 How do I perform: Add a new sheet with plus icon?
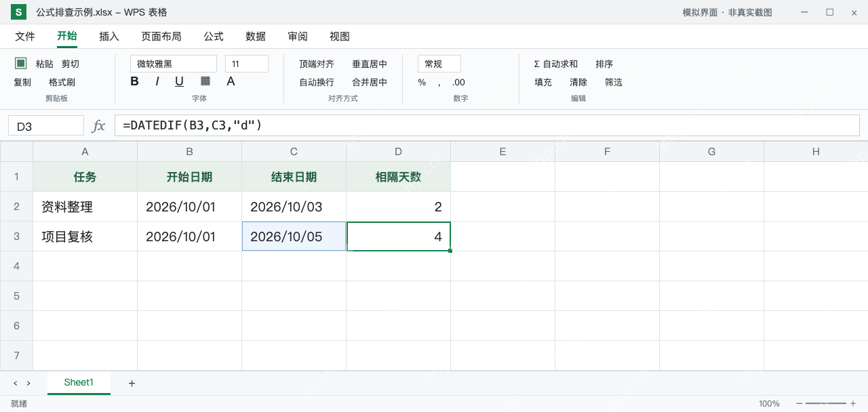[x=132, y=384]
